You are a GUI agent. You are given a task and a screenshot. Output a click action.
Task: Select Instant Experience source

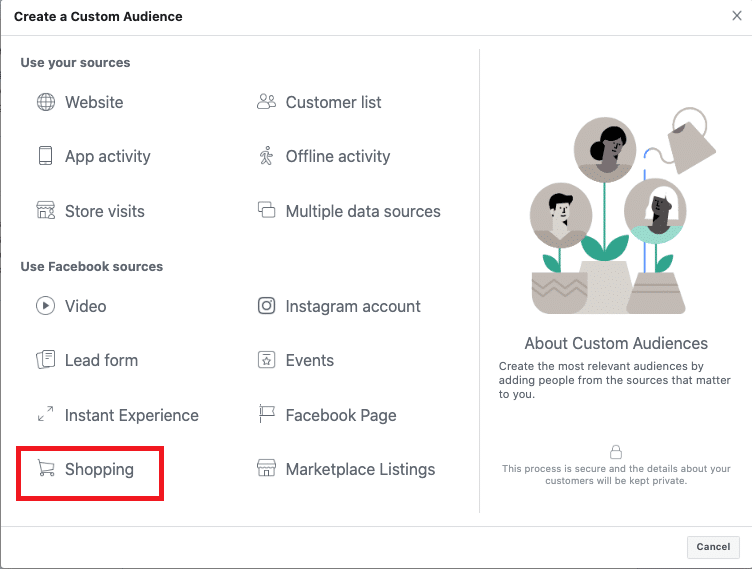131,415
